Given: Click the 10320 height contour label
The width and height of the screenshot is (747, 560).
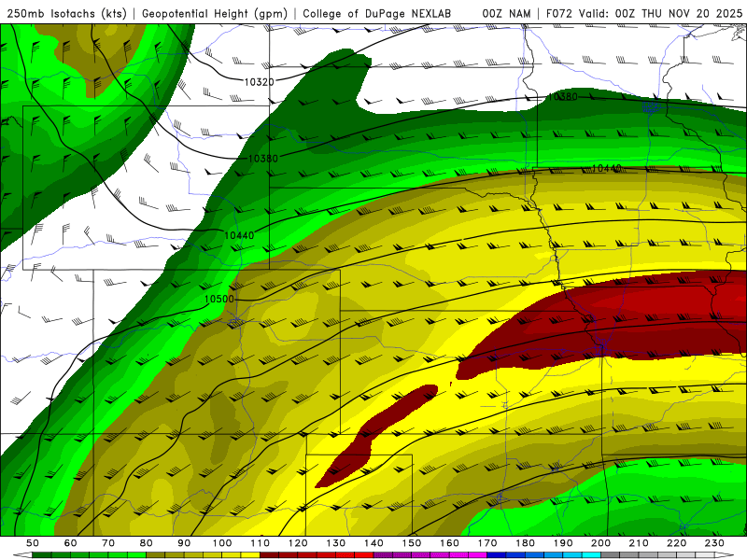Looking at the screenshot, I should tap(260, 82).
